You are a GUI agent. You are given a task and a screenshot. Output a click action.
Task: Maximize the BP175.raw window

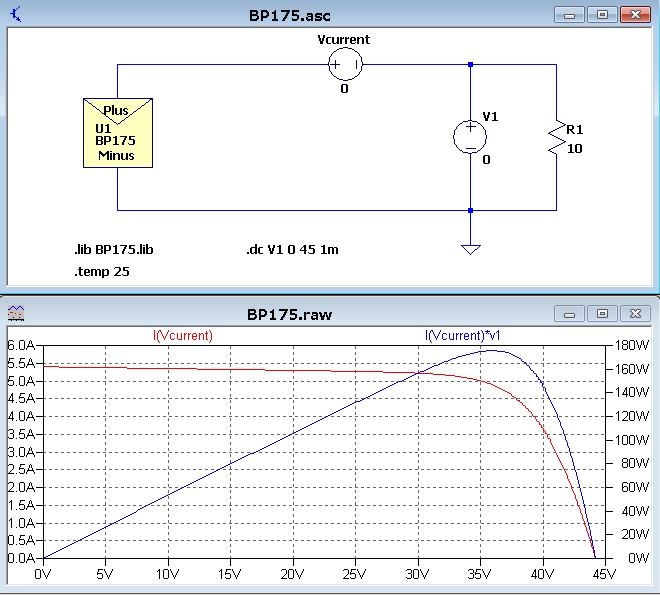click(x=602, y=314)
